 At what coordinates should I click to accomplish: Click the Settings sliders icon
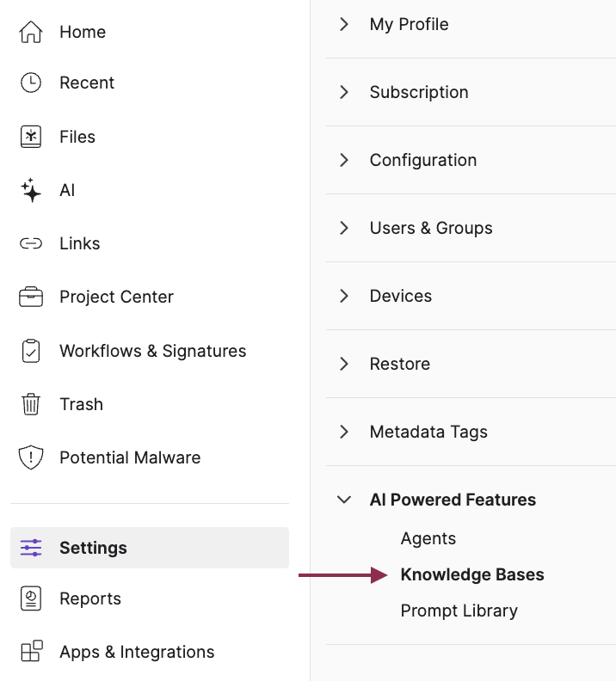(x=31, y=548)
